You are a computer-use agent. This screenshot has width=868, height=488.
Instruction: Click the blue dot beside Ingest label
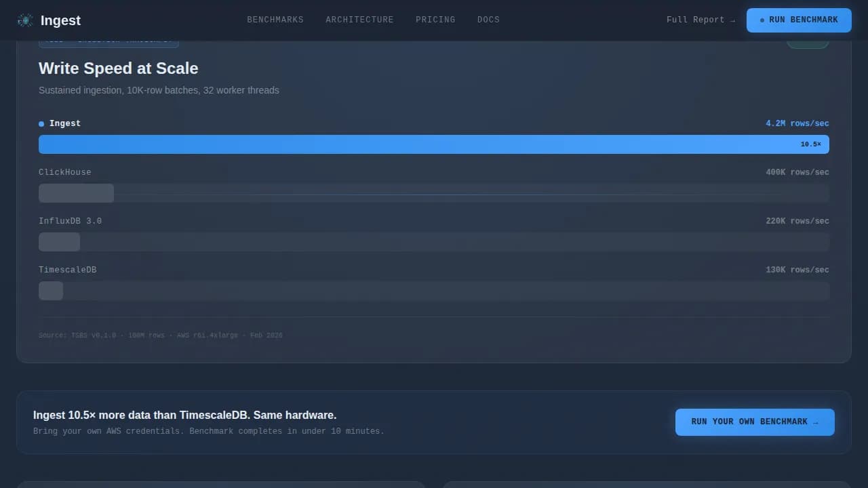pos(41,124)
